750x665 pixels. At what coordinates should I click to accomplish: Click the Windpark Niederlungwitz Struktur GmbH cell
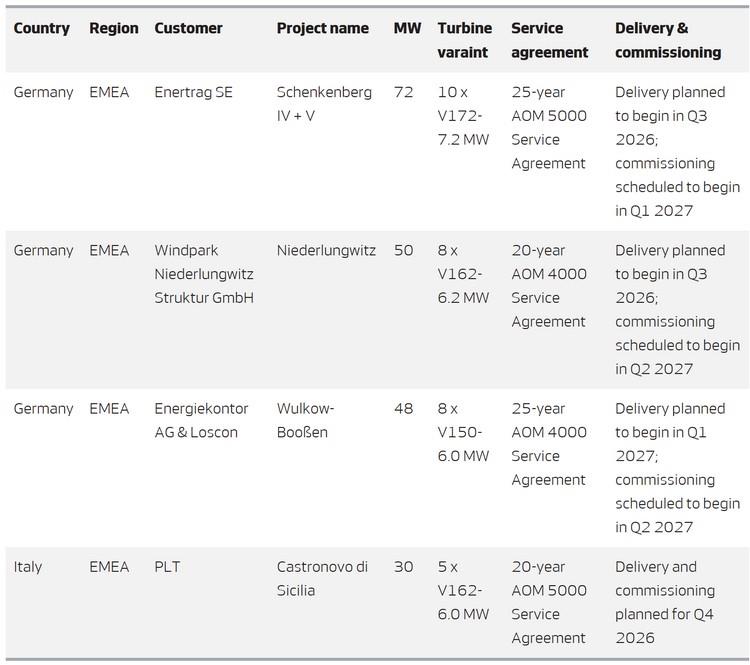tap(204, 274)
